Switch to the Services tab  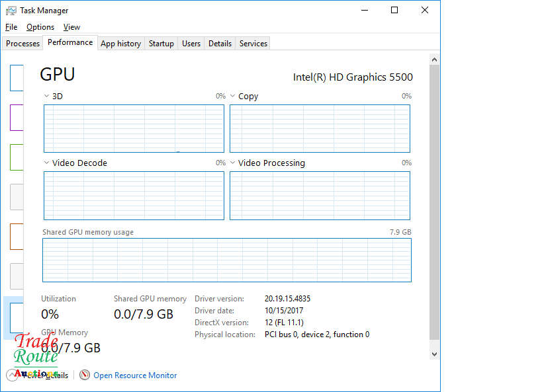pos(253,44)
